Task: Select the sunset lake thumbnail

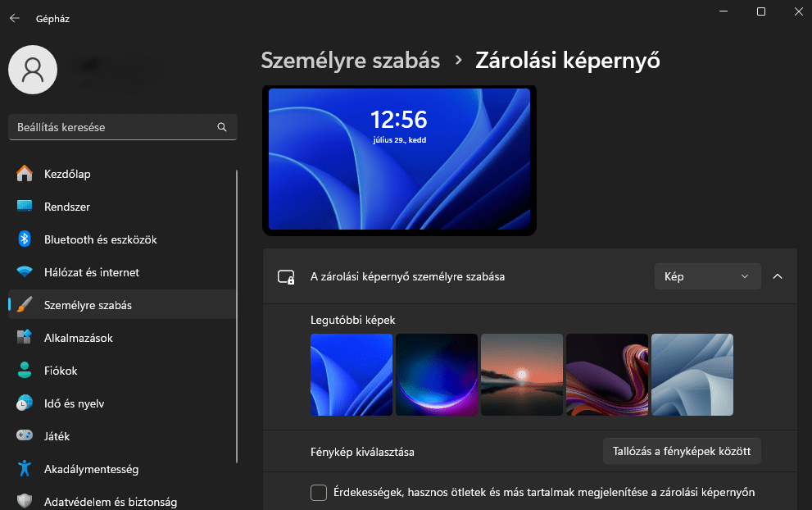Action: pos(521,374)
